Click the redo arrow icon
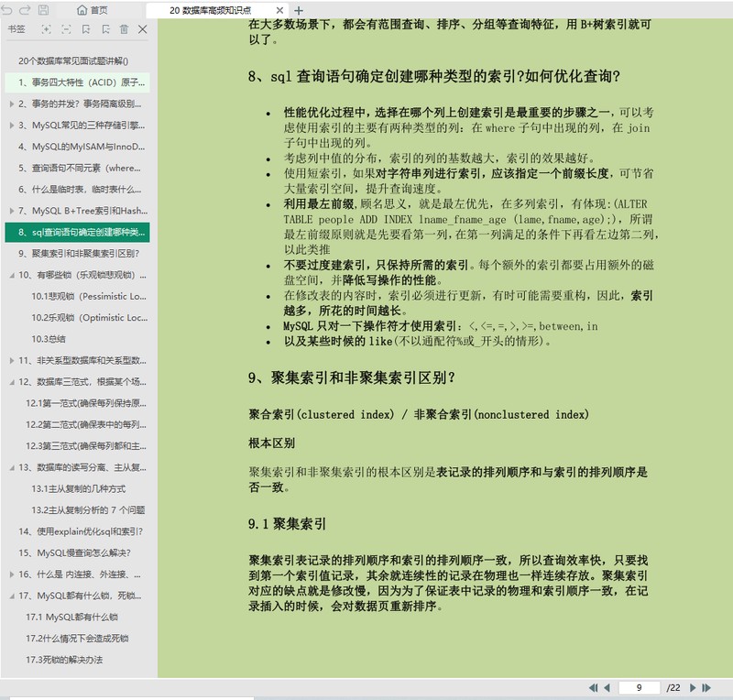Image resolution: width=733 pixels, height=700 pixels. tap(25, 10)
